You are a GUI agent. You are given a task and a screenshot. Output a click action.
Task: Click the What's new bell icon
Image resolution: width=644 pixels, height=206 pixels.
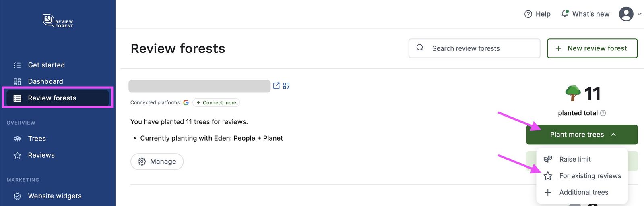pos(565,14)
